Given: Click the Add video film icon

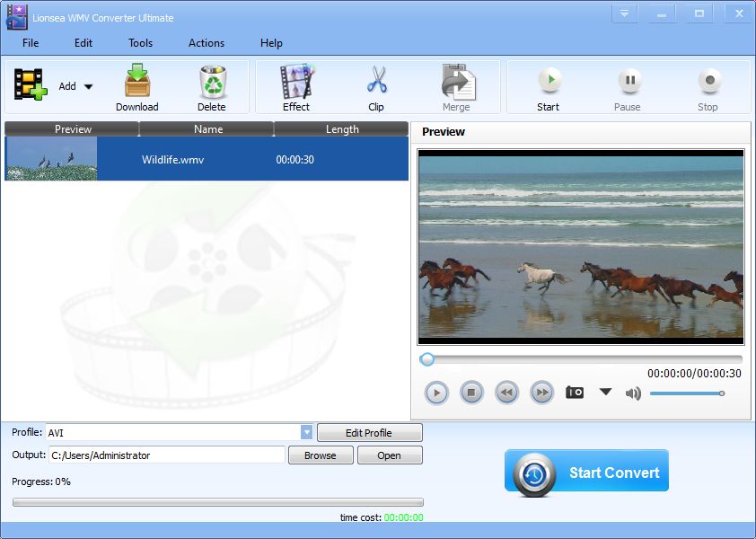Looking at the screenshot, I should click(x=31, y=85).
